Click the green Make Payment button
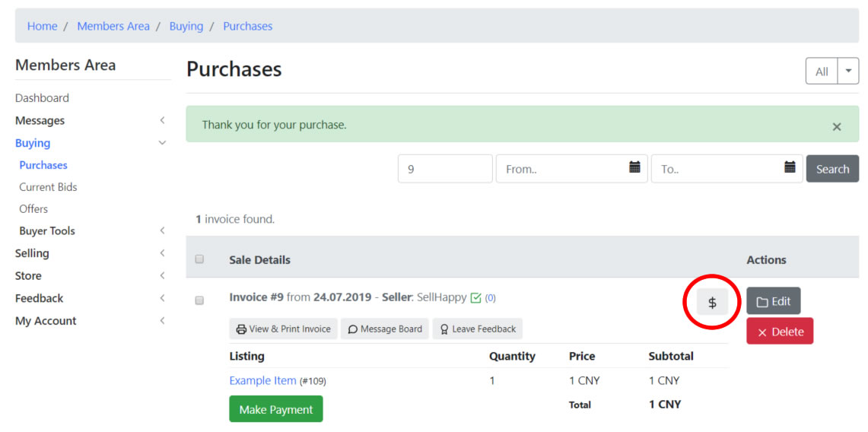The height and width of the screenshot is (432, 868). point(275,409)
